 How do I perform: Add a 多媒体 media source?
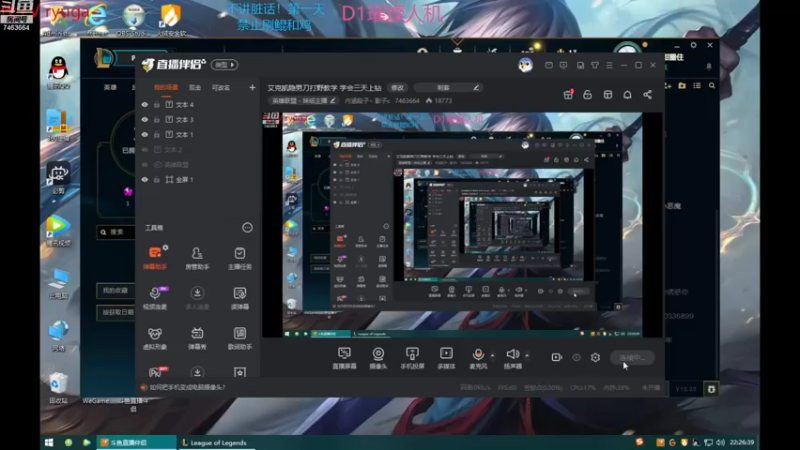(446, 358)
